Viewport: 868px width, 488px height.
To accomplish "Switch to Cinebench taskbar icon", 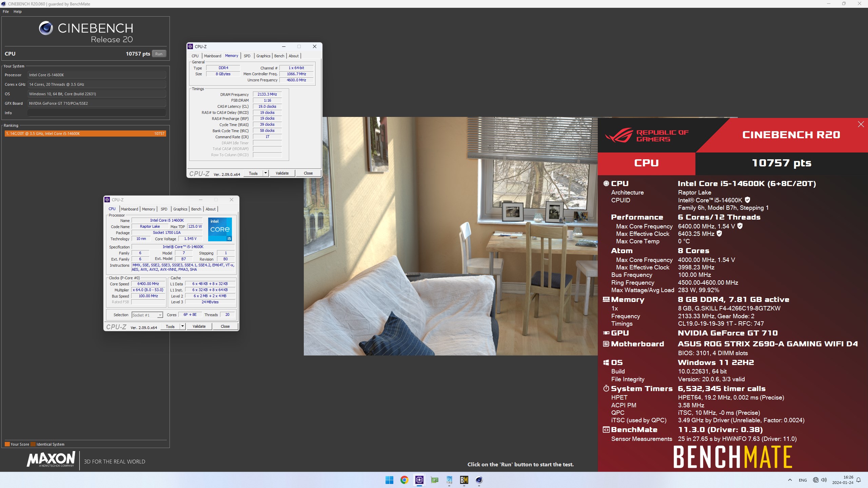I will click(x=479, y=480).
